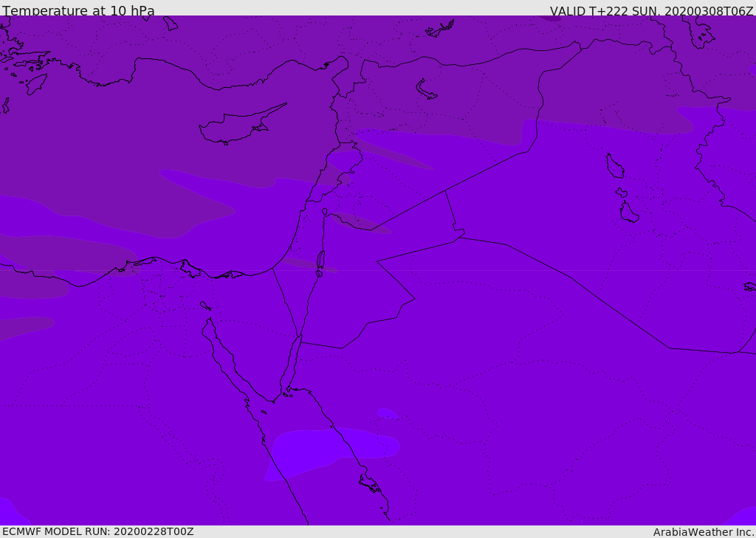
Task: Click the Dead Sea outline on the map
Action: pyautogui.click(x=320, y=263)
